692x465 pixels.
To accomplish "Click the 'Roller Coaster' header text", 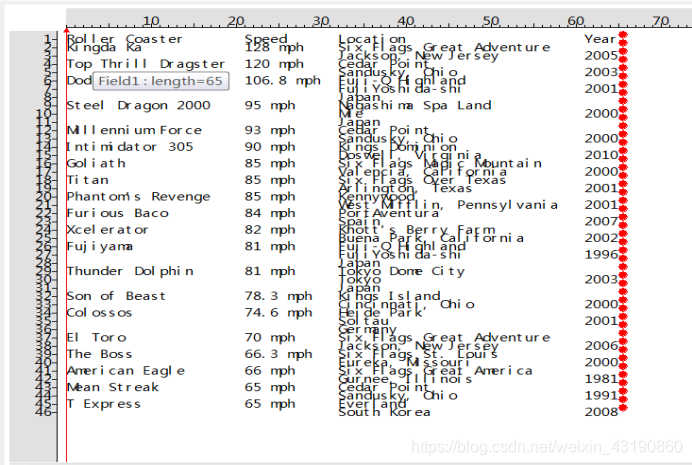I will pyautogui.click(x=124, y=39).
